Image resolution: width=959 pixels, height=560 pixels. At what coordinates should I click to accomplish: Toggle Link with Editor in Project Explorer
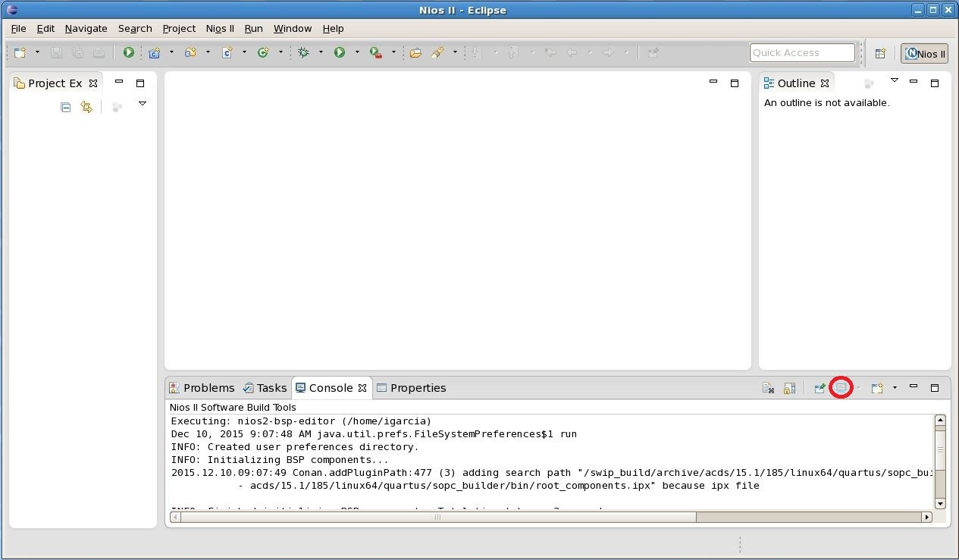(86, 108)
